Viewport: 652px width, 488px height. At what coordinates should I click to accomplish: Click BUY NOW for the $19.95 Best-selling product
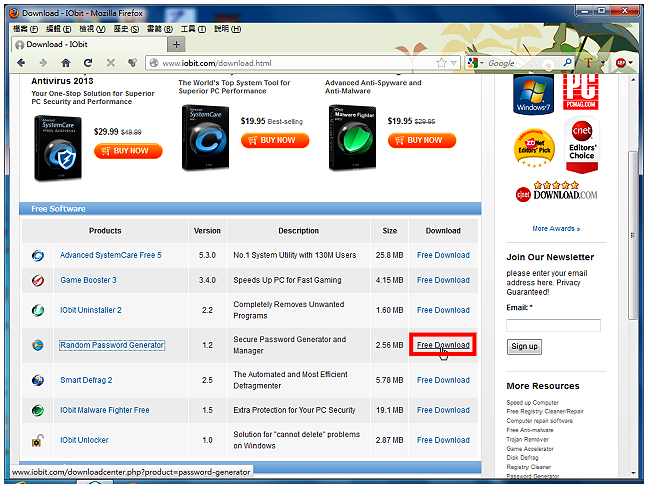point(275,140)
